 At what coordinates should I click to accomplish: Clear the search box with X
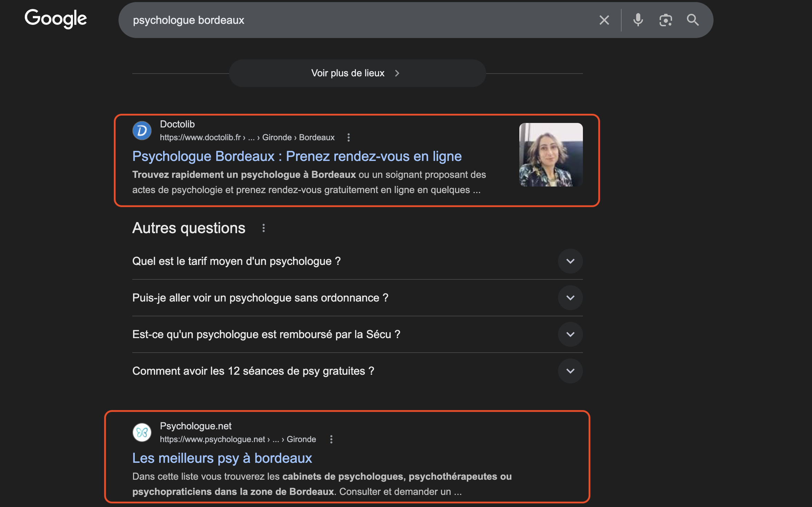[604, 20]
